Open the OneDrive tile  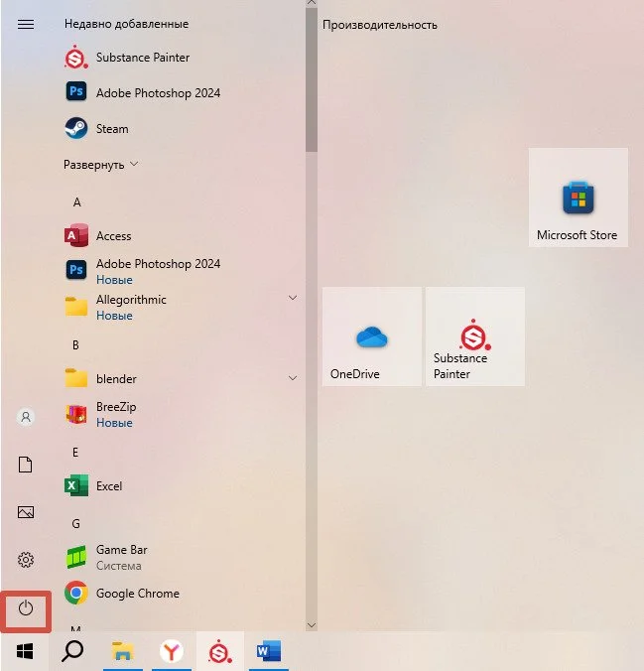[x=372, y=336]
